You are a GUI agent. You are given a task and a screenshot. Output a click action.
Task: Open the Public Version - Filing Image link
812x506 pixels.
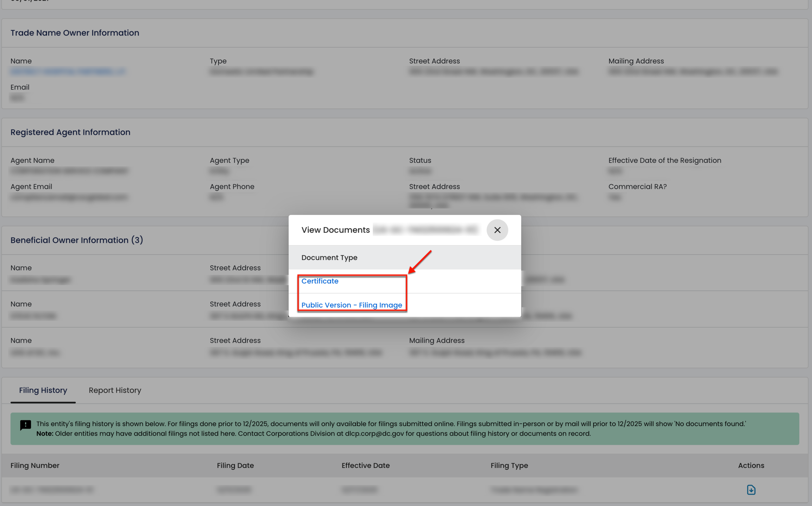[x=352, y=305]
